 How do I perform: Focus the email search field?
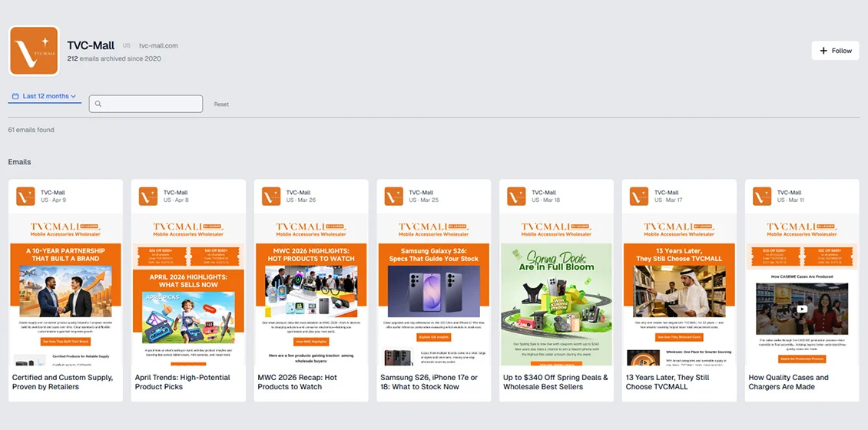click(x=146, y=104)
